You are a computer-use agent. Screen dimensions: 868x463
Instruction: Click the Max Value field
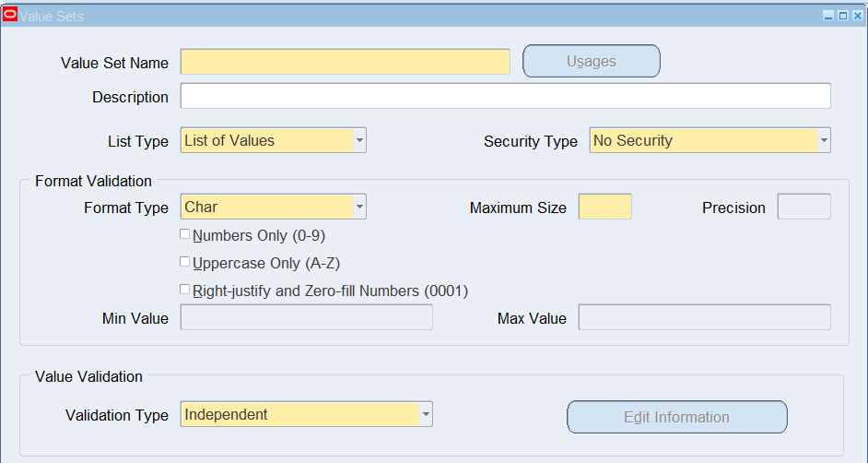(x=705, y=317)
